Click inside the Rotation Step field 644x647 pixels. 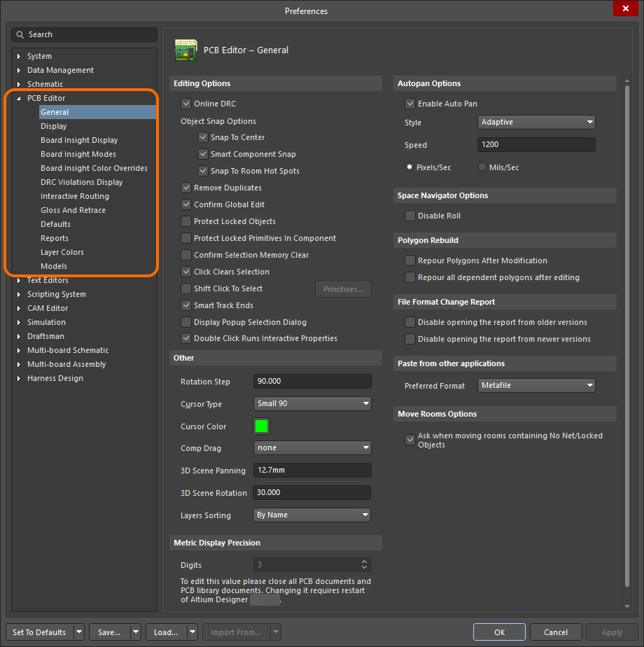(x=312, y=381)
